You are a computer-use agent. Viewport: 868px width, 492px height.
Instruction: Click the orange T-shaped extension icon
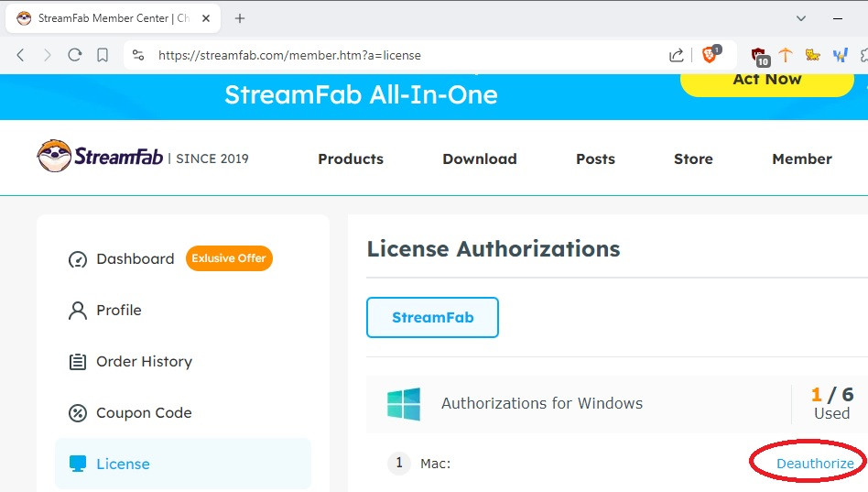pos(786,55)
